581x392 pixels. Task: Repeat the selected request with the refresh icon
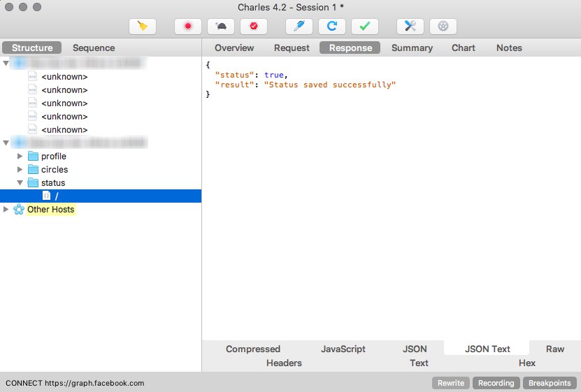[x=332, y=27]
